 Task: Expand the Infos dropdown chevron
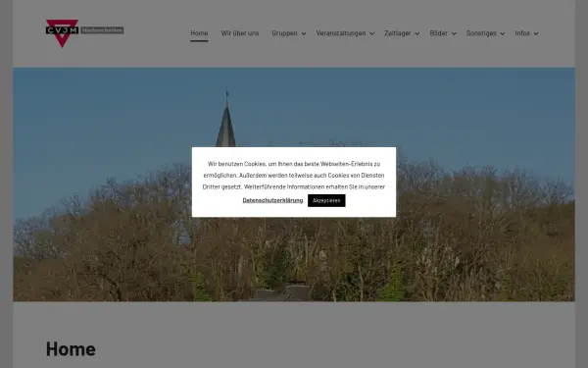click(x=536, y=33)
